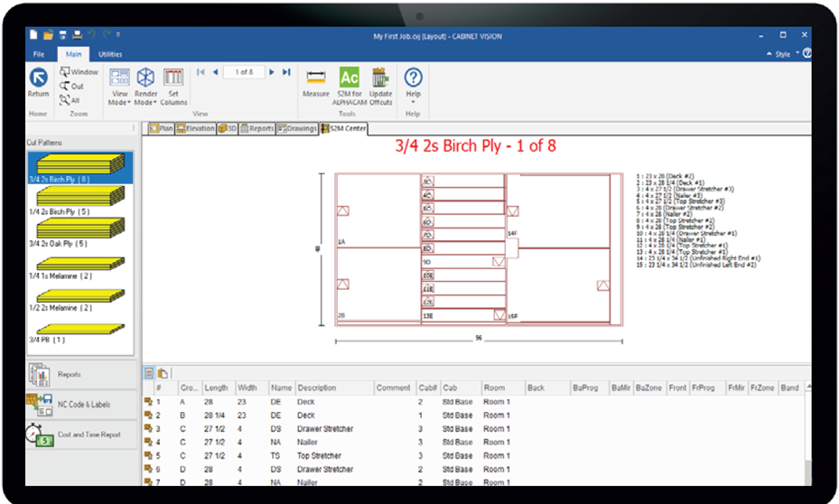
Task: Click the Update Offcuts icon
Action: click(380, 82)
